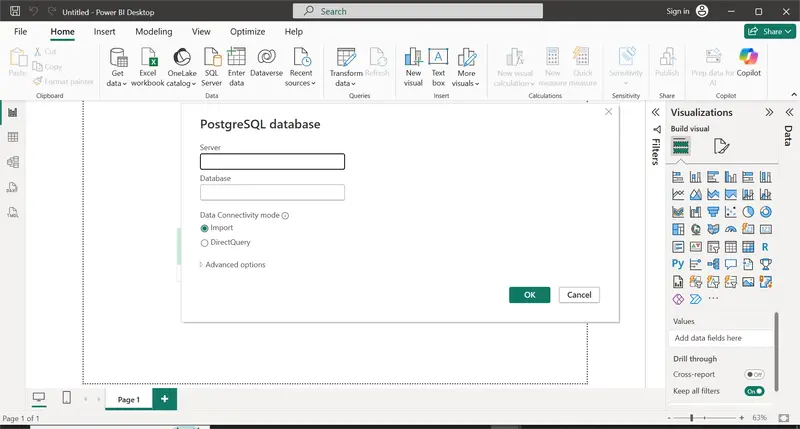Click the Share button
Screen dimensions: 800x429
coord(770,32)
